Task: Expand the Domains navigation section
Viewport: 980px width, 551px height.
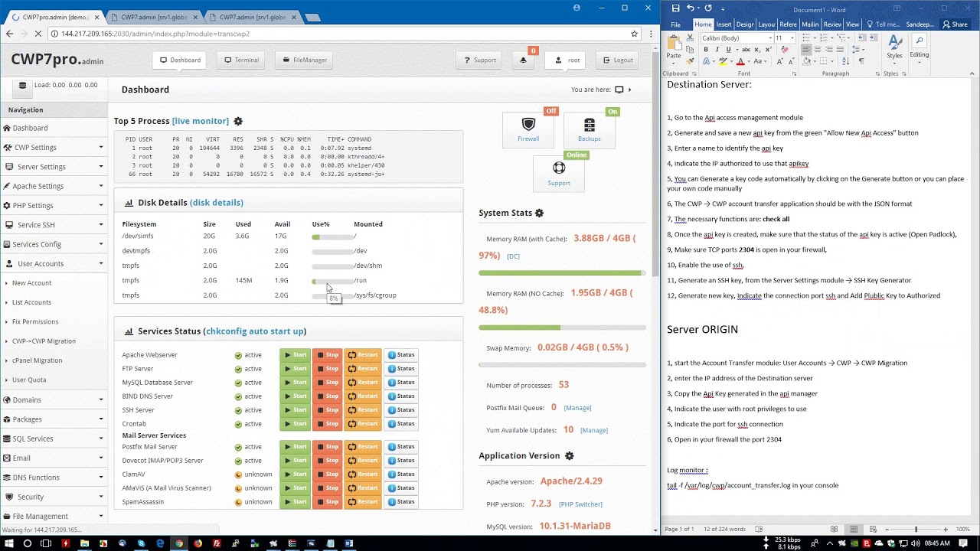Action: coord(54,399)
